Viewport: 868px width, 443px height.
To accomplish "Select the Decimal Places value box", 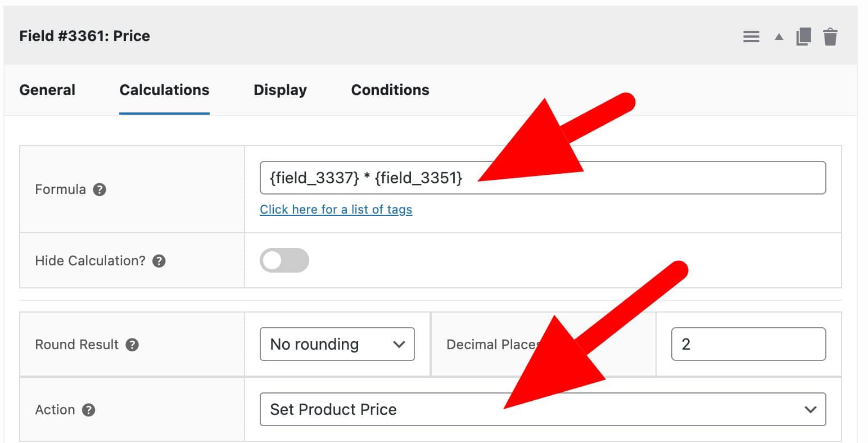I will [748, 344].
